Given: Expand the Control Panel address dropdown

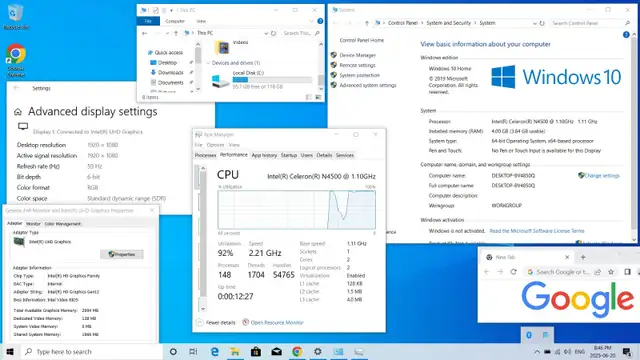Looking at the screenshot, I should (x=535, y=23).
